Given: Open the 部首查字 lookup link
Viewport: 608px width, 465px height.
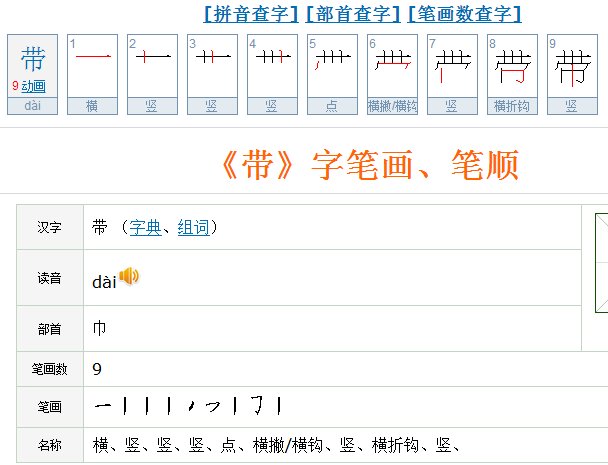Looking at the screenshot, I should tap(353, 14).
